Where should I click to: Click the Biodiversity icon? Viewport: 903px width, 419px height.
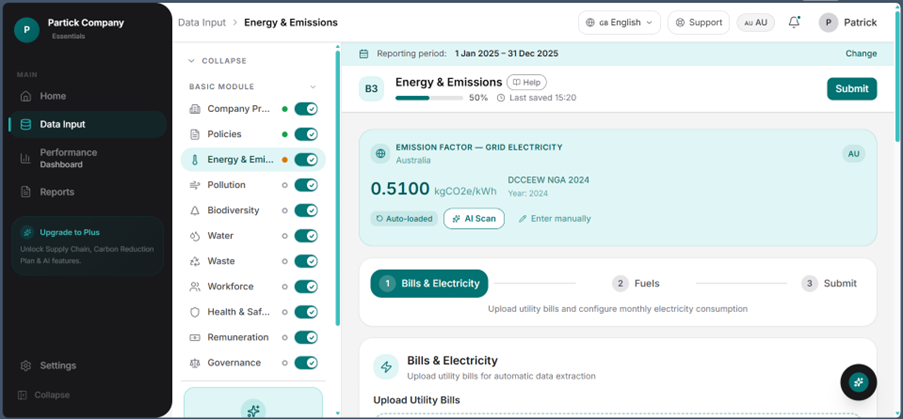click(x=195, y=210)
